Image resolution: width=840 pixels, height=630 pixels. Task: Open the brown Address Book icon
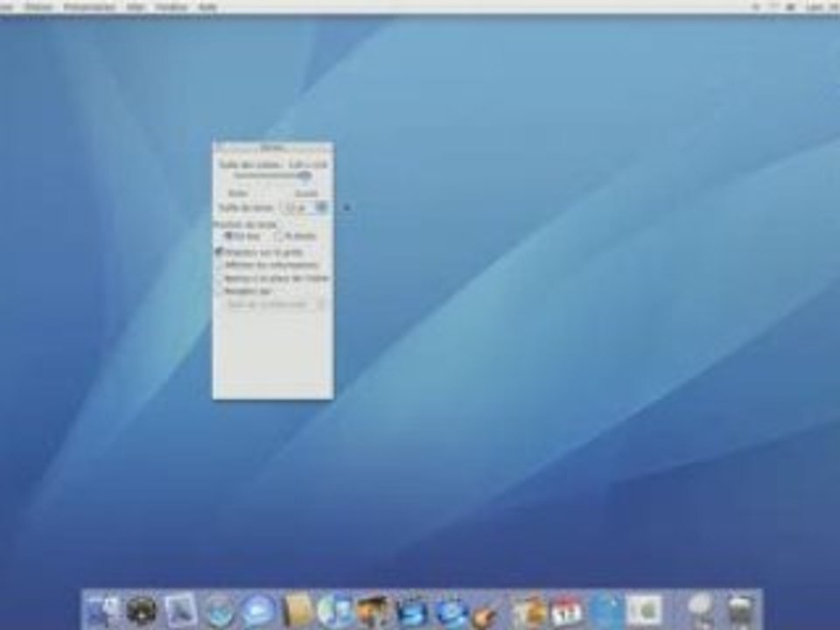(x=297, y=610)
